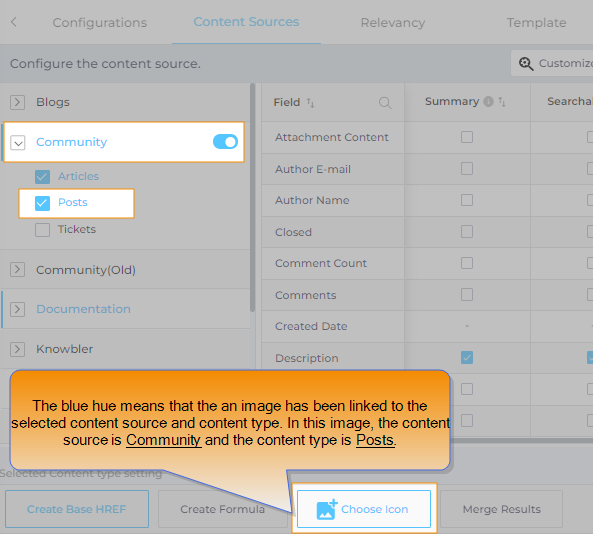593x534 pixels.
Task: Click the back arrow icon before Configurations
Action: point(14,22)
